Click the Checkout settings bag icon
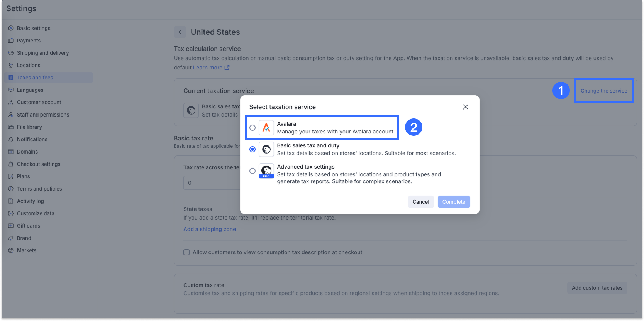The width and height of the screenshot is (644, 321). (x=11, y=164)
